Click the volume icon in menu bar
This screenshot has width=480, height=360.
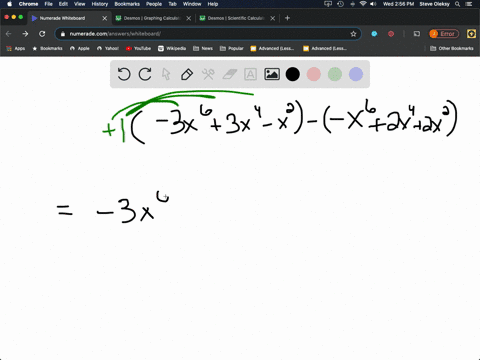pyautogui.click(x=373, y=4)
